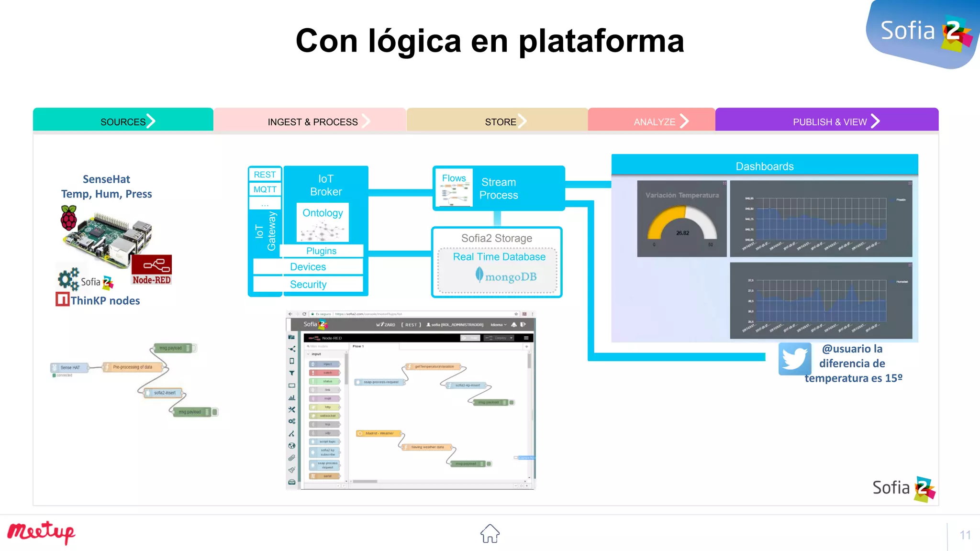980x551 pixels.
Task: Click the browser reload icon in Sofia2 console
Action: point(304,314)
